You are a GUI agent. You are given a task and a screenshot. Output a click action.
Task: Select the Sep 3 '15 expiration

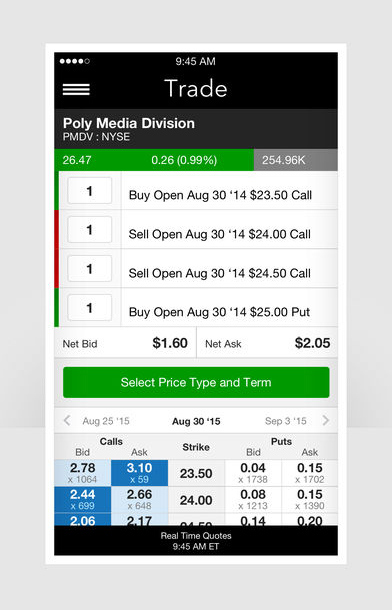click(x=286, y=421)
